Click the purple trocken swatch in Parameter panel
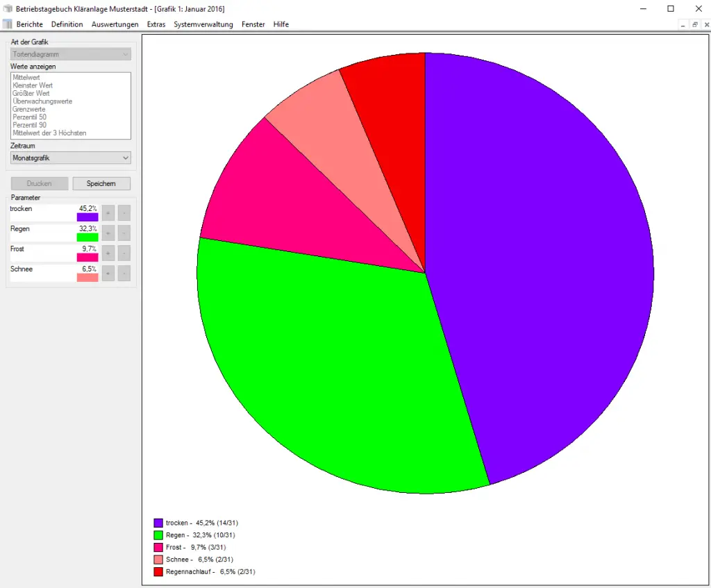Image resolution: width=711 pixels, height=588 pixels. 87,217
